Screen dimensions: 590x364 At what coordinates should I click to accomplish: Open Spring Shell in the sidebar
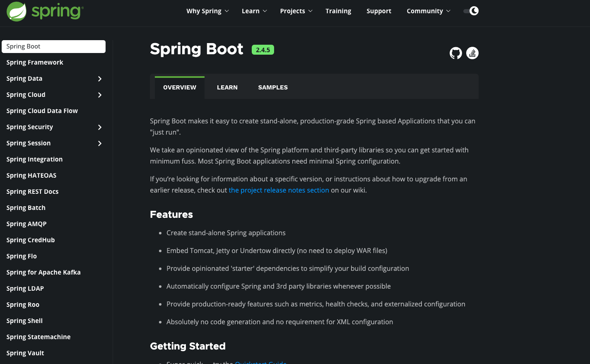tap(24, 321)
